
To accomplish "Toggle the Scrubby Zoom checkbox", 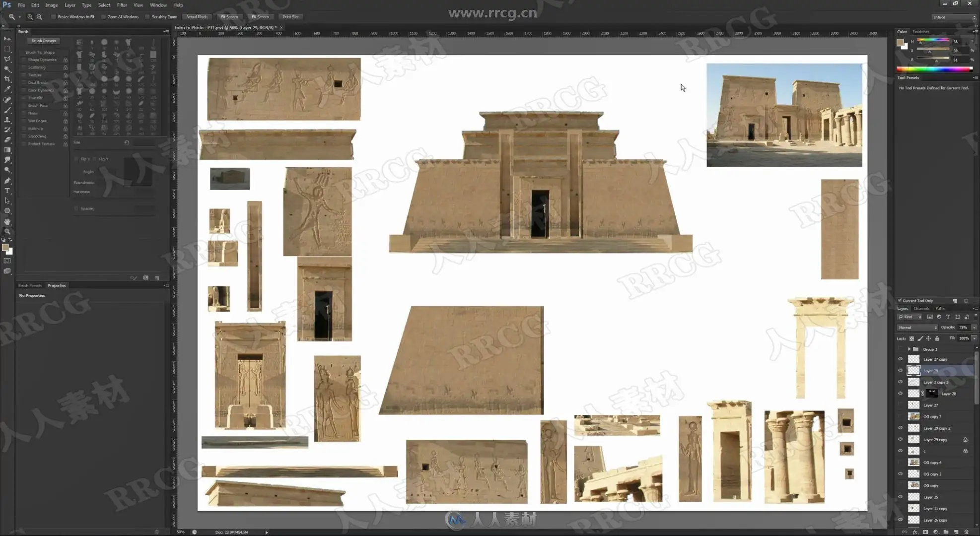I will (147, 17).
